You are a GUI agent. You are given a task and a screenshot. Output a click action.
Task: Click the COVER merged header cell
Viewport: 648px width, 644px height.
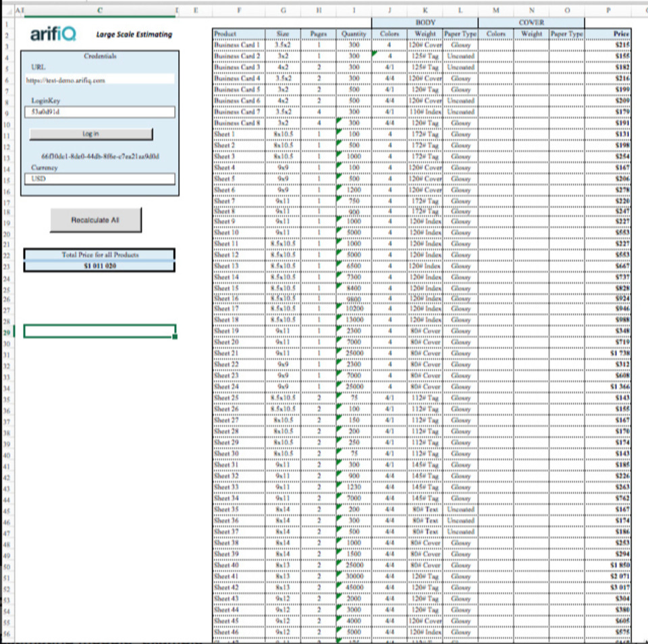[x=531, y=22]
